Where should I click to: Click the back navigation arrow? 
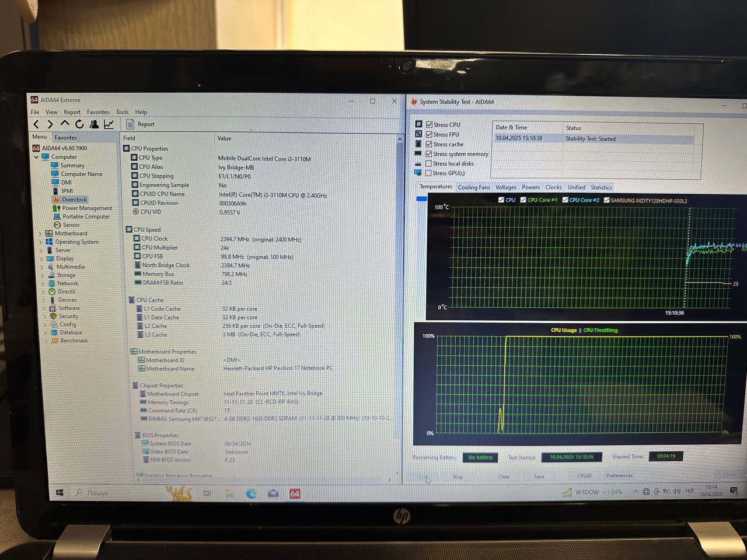(36, 124)
